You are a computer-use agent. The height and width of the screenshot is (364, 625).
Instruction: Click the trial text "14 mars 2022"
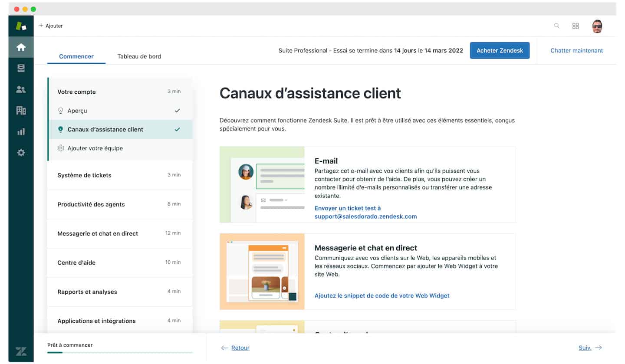[444, 50]
